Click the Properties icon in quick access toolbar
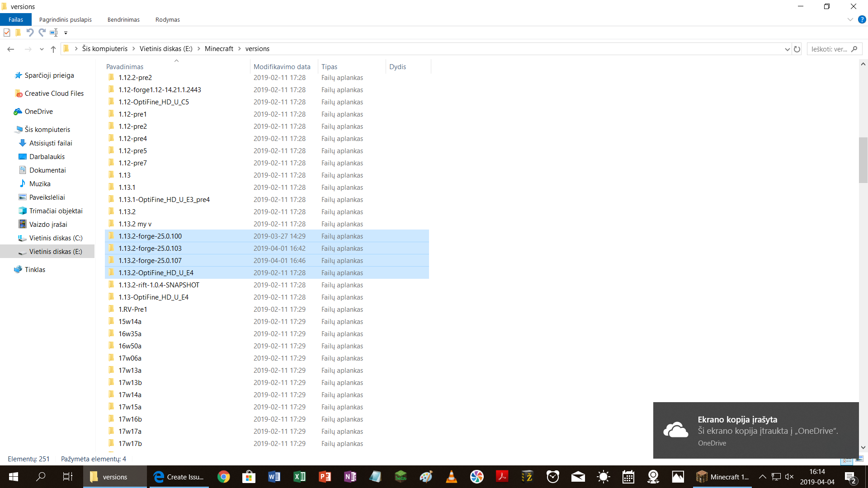The width and height of the screenshot is (868, 488). tap(7, 33)
